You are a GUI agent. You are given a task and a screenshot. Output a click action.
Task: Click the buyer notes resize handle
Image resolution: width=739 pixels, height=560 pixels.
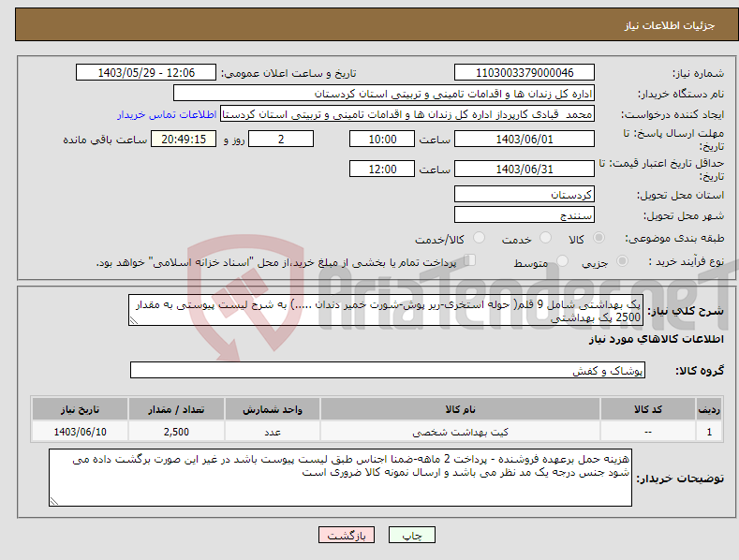click(53, 502)
